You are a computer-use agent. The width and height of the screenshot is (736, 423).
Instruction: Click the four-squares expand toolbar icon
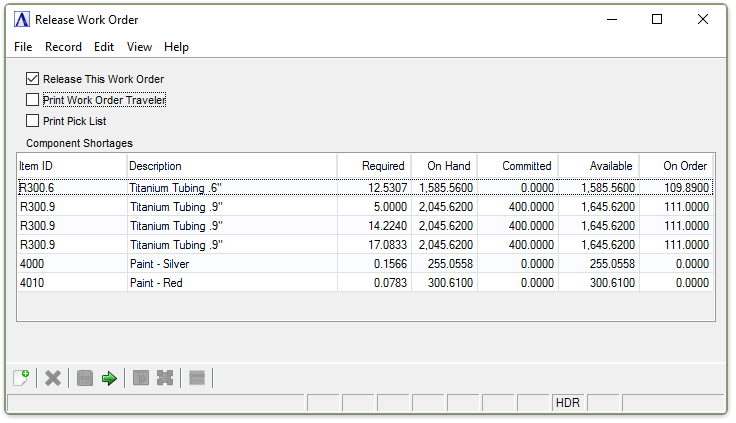[165, 378]
